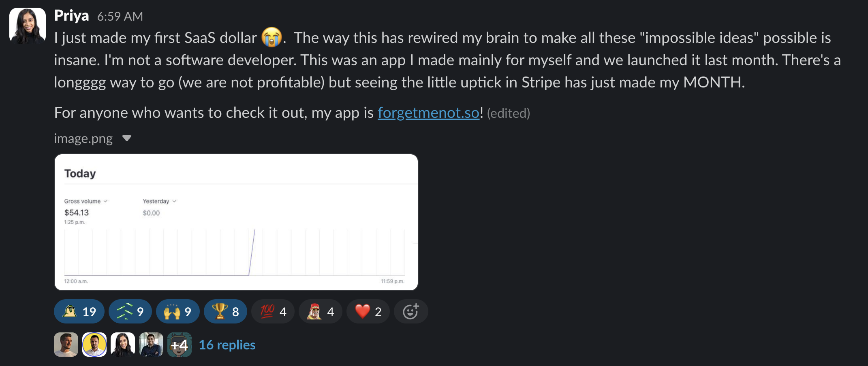Screen dimensions: 868x366
Task: Click the yellow-background replier avatar
Action: [x=94, y=345]
